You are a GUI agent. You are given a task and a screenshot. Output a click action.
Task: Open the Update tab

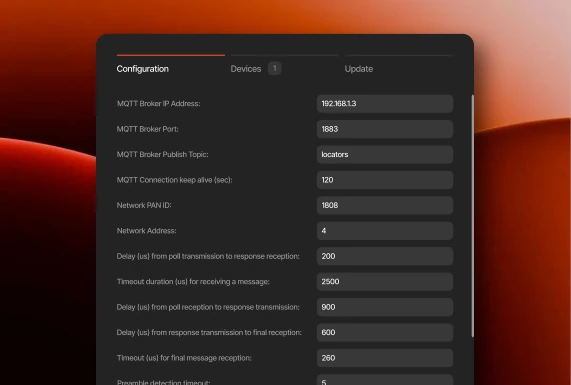(x=359, y=69)
